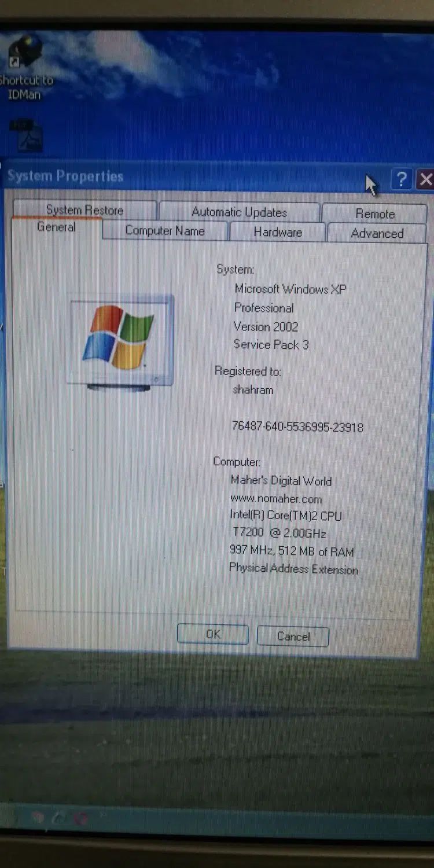Viewport: 434px width, 868px height.
Task: Close the System Properties dialog
Action: [425, 179]
